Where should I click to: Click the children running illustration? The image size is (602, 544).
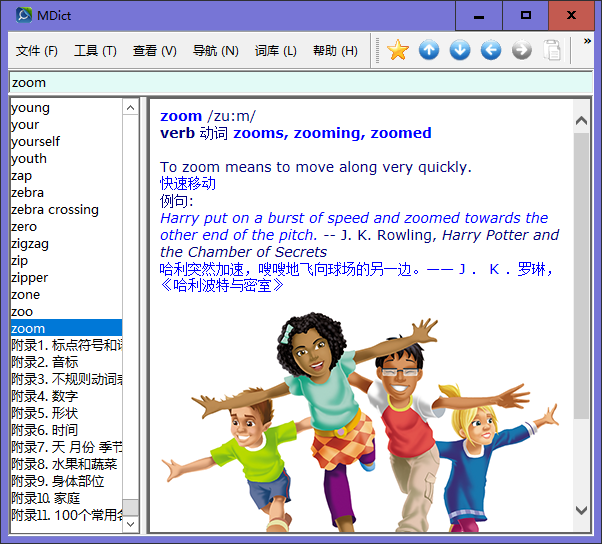[x=360, y=420]
